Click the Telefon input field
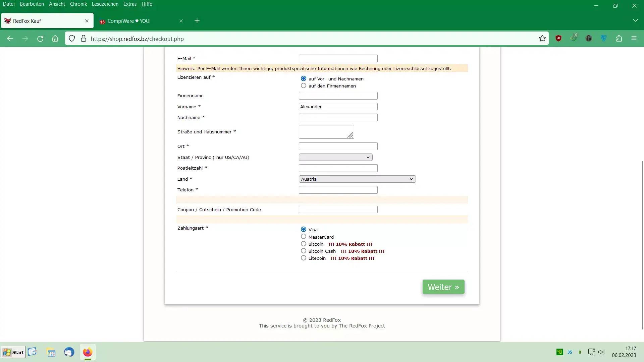644x362 pixels. (338, 190)
